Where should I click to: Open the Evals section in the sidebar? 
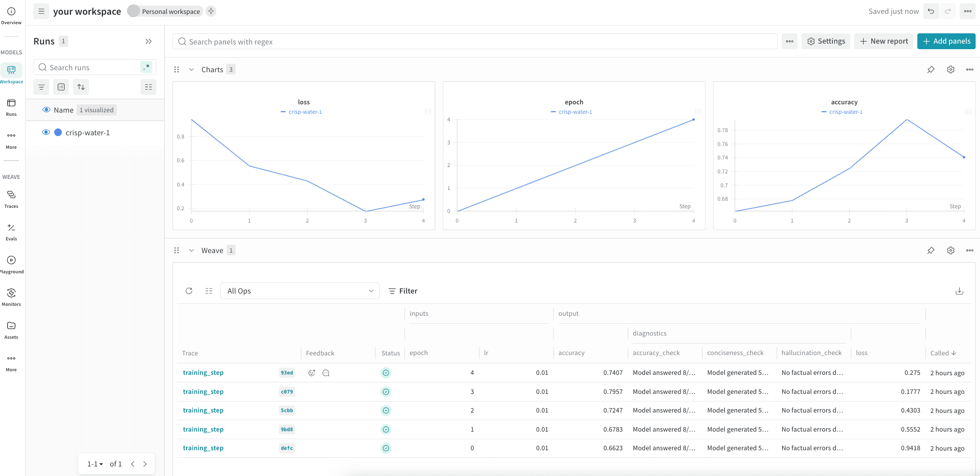coord(11,232)
